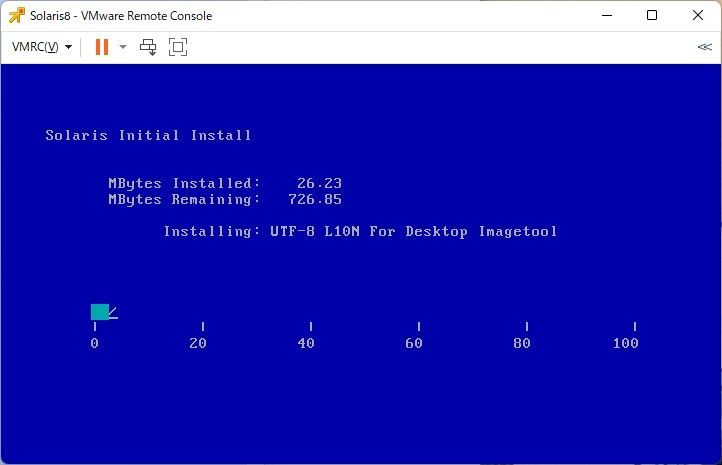Click the 'MBytes Remaining:' label
This screenshot has height=465, width=722.
coord(184,199)
